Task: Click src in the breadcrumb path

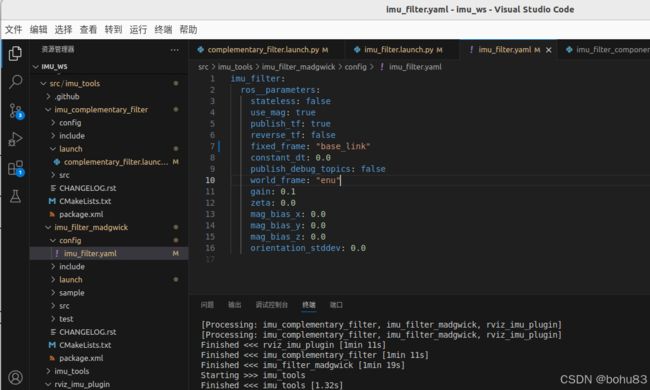Action: pos(203,67)
